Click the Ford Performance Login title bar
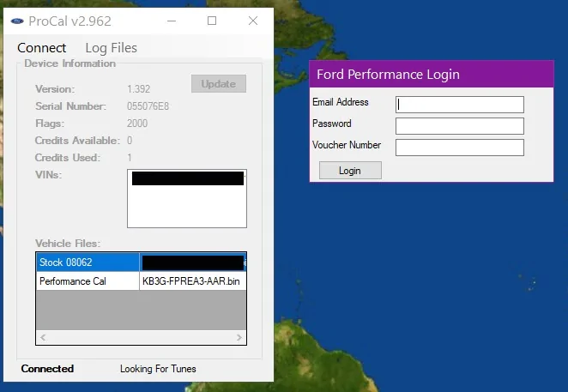Viewport: 568px width, 392px height. [432, 75]
